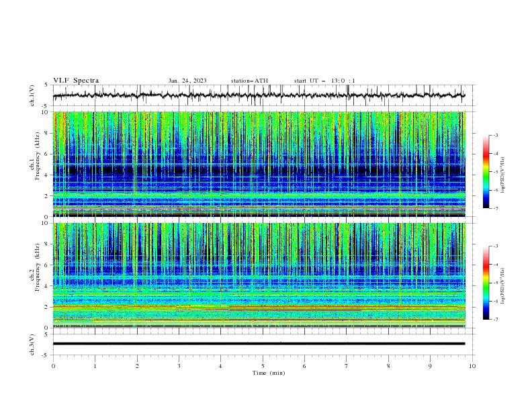Image resolution: width=532 pixels, height=411 pixels.
Task: Select the "Time (min)" axis title
Action: click(269, 373)
